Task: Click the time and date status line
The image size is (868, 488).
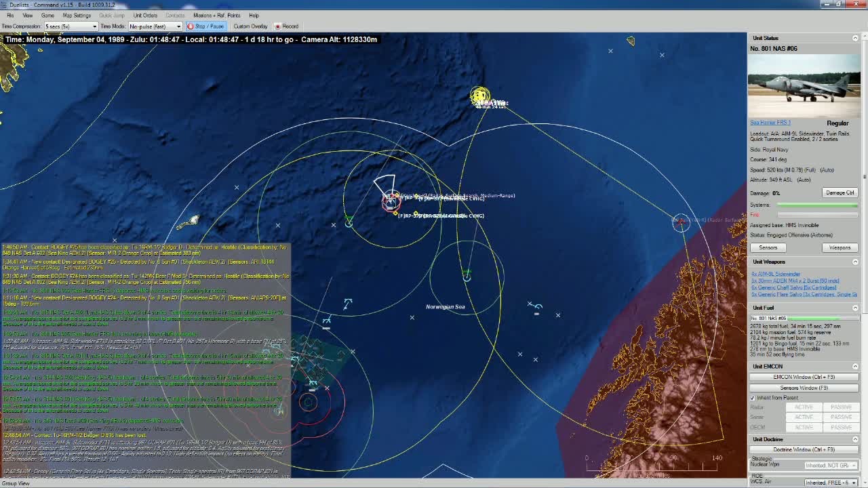Action: (191, 39)
